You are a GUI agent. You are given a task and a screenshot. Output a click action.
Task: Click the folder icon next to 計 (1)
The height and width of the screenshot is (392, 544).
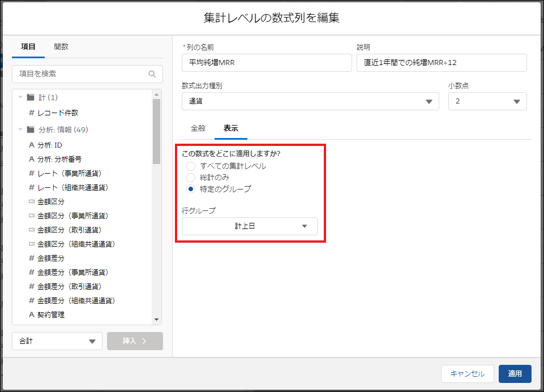pyautogui.click(x=31, y=97)
